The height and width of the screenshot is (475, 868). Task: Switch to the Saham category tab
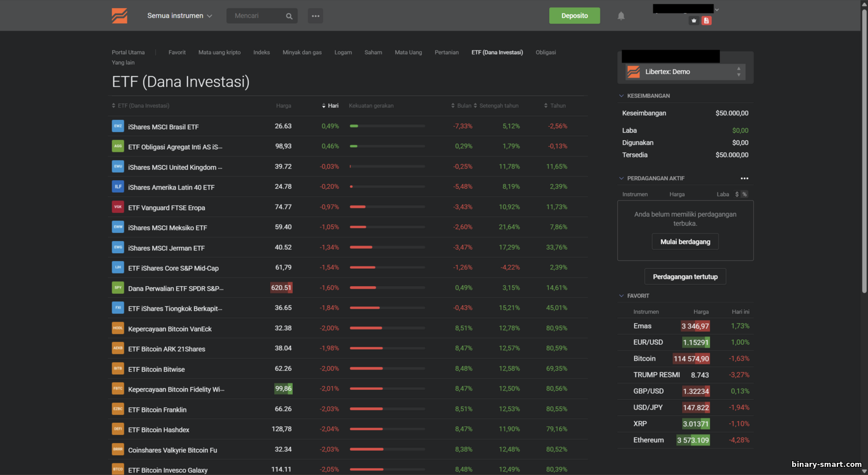(373, 53)
